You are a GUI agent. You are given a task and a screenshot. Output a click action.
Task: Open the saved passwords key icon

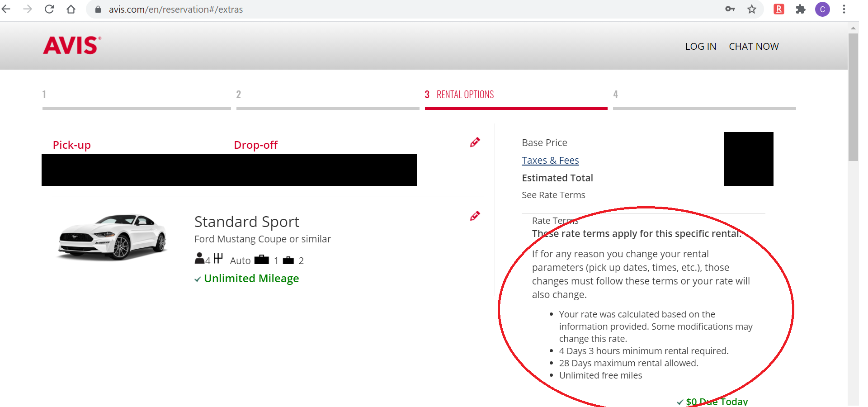(730, 9)
